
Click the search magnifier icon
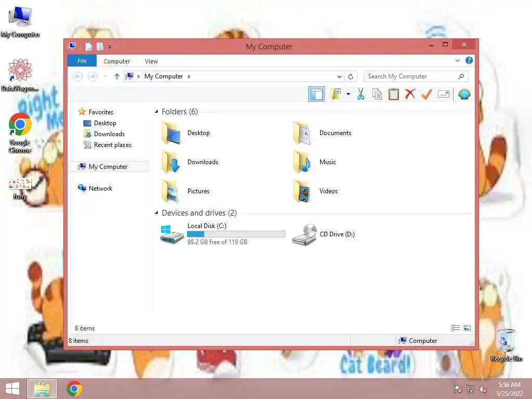[461, 76]
